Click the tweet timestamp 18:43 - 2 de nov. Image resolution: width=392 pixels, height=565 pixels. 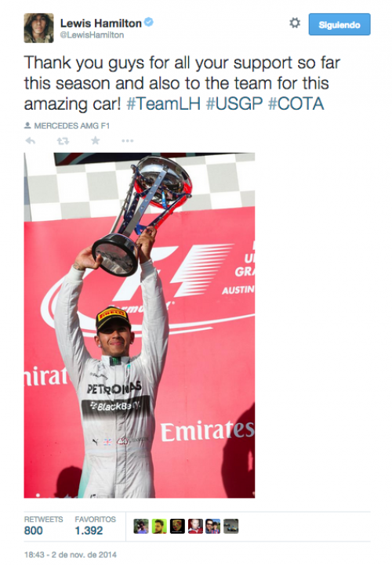click(71, 555)
